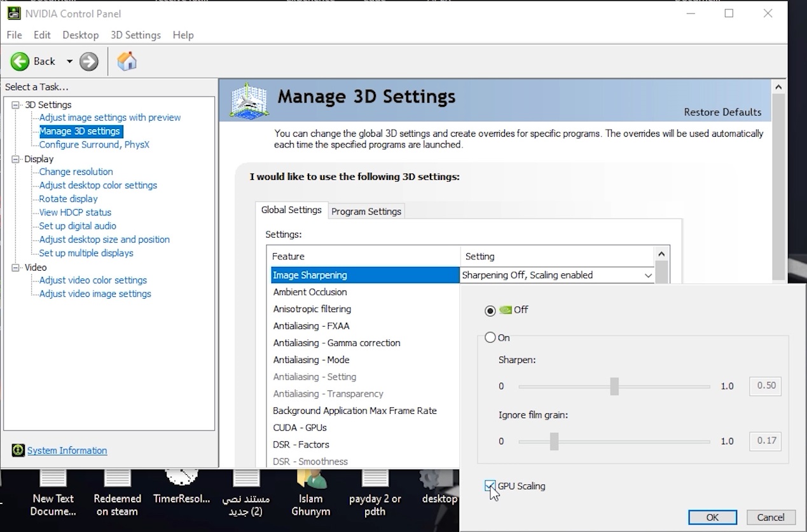Click the settings list scroll up arrow

(662, 254)
